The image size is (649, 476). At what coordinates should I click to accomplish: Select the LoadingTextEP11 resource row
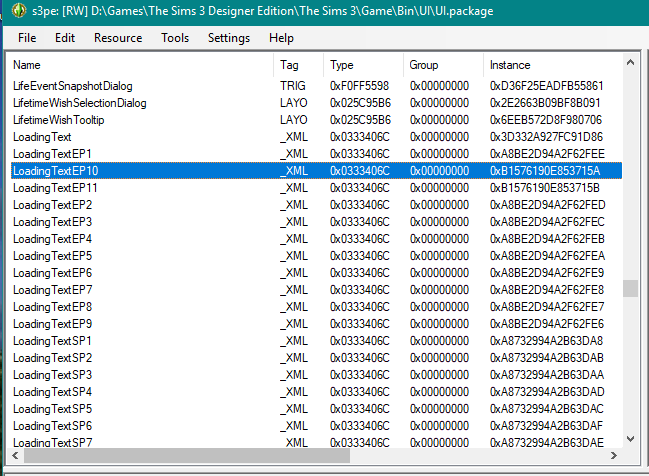(x=316, y=188)
